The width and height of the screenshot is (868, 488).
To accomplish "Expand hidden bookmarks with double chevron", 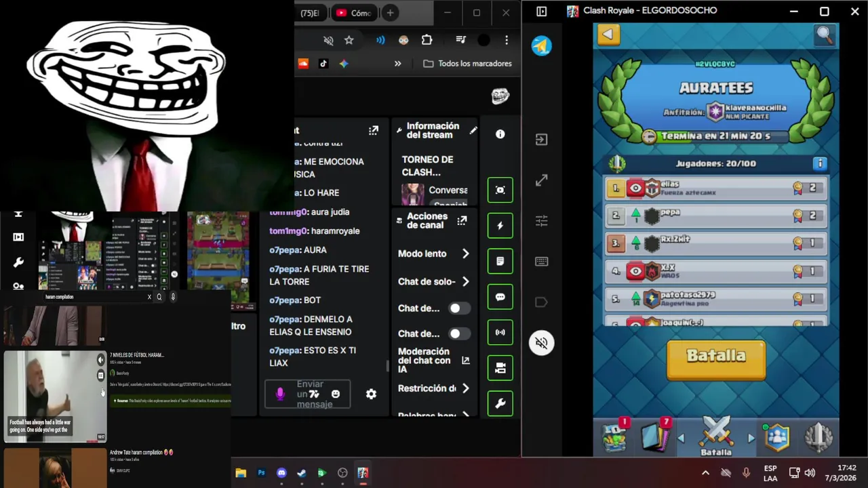I will tap(397, 63).
